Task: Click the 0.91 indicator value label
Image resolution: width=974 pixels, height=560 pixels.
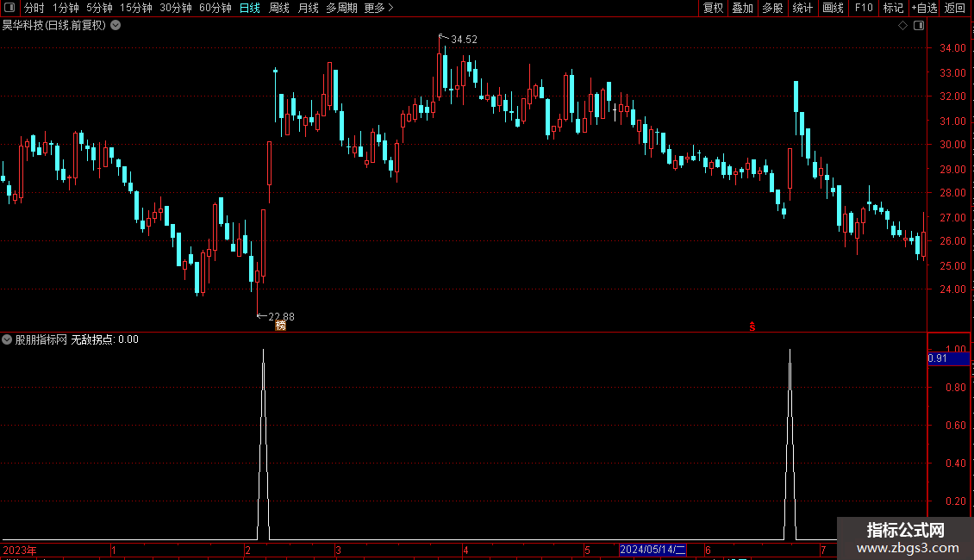Action: pyautogui.click(x=948, y=358)
